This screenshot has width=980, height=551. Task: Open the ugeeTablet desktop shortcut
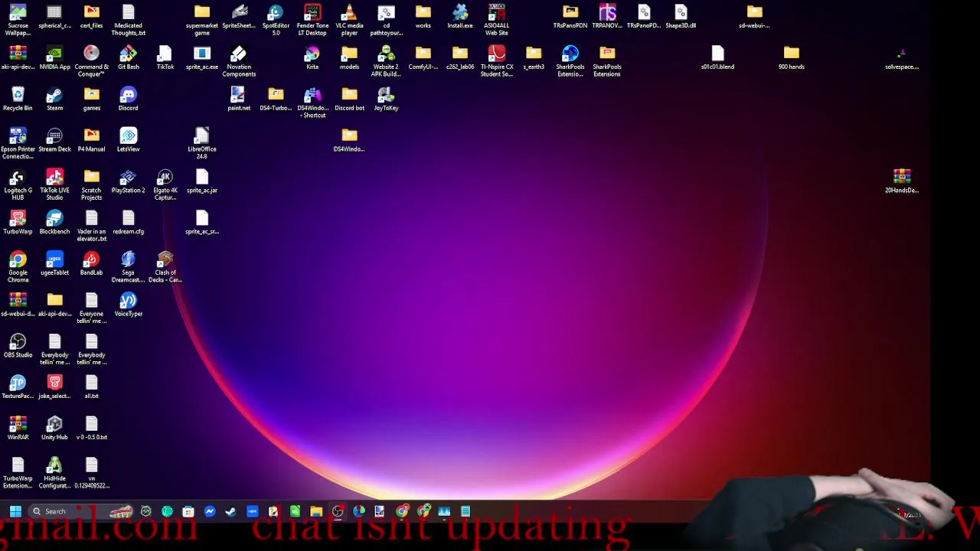click(x=54, y=264)
